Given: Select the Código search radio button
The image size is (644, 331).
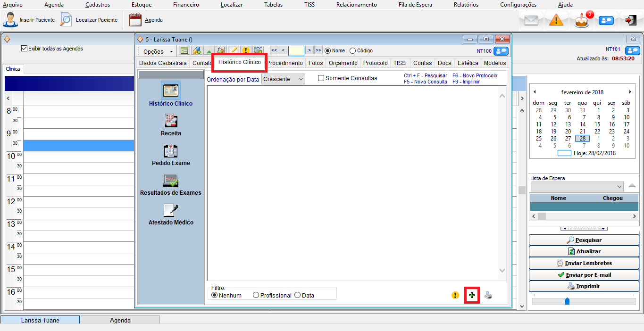Looking at the screenshot, I should click(x=352, y=50).
